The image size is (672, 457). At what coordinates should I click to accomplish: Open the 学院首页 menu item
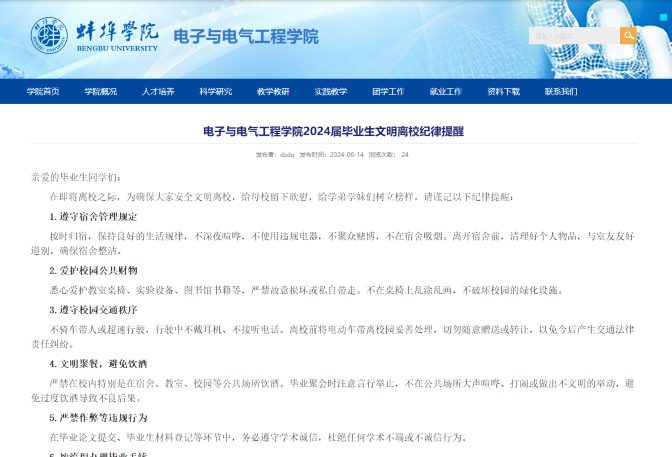tap(43, 91)
